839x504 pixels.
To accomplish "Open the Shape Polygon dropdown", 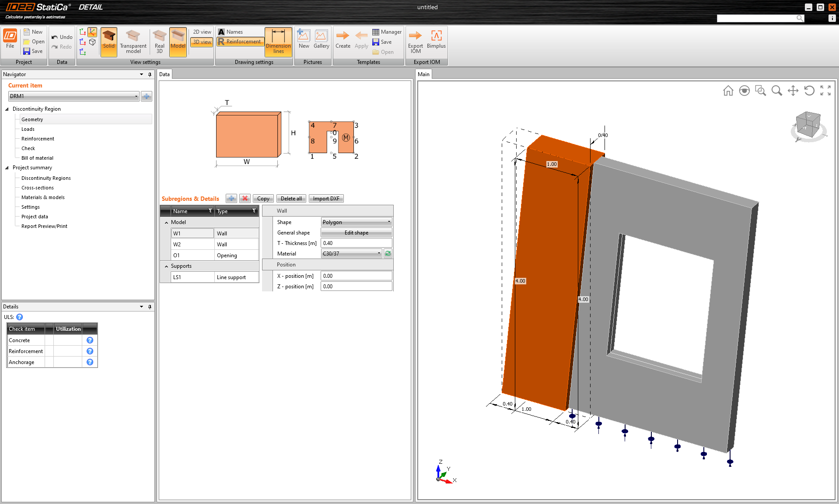I will [356, 222].
